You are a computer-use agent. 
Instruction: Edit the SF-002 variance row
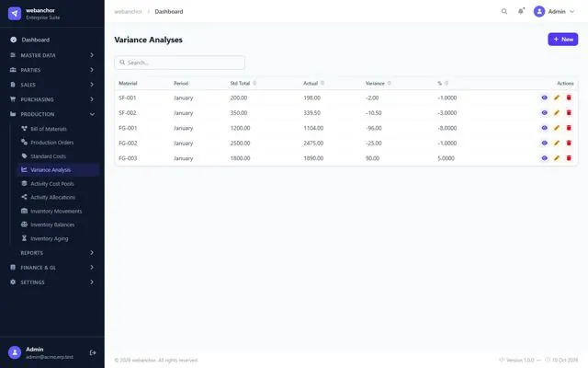click(x=557, y=112)
